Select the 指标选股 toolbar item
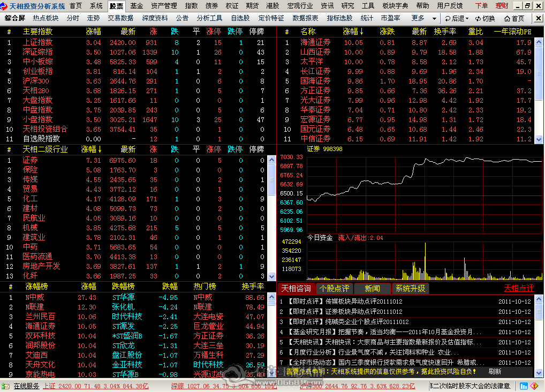The image size is (545, 392). [x=339, y=18]
